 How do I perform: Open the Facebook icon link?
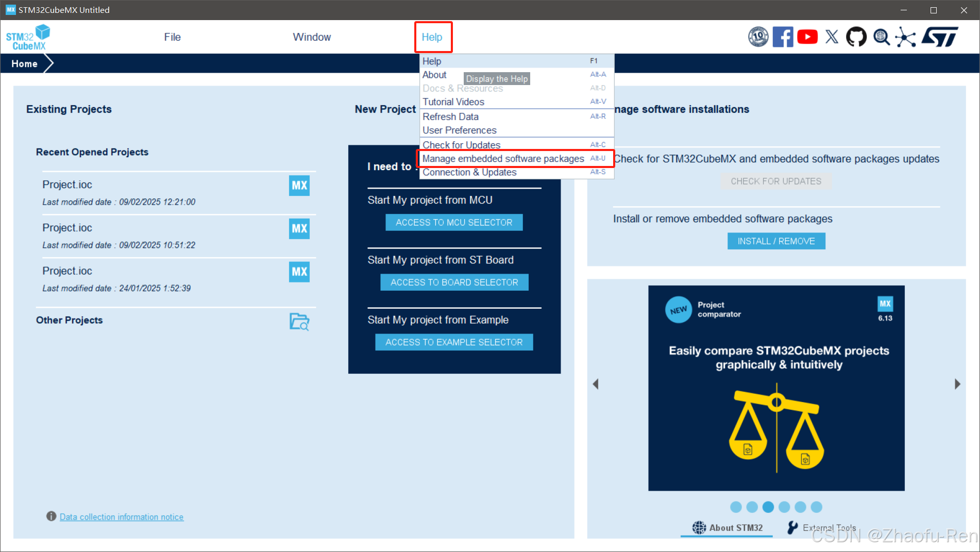783,37
